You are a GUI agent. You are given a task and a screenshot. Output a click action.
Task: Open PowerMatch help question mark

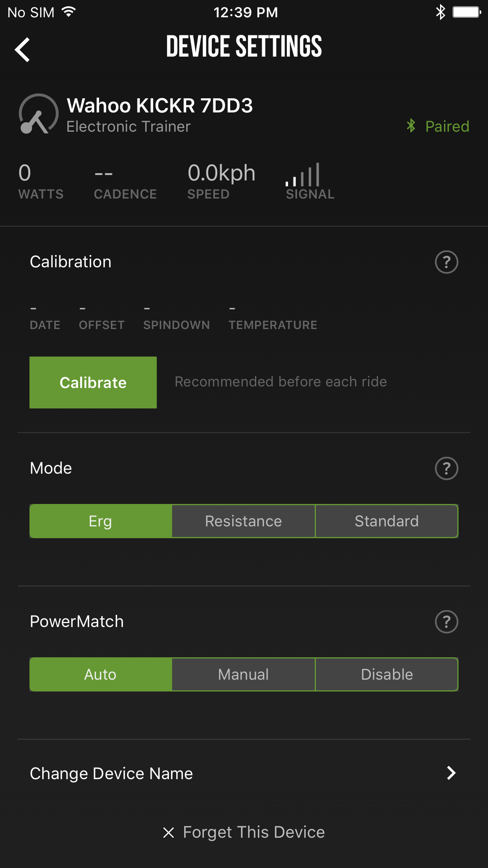click(x=446, y=622)
